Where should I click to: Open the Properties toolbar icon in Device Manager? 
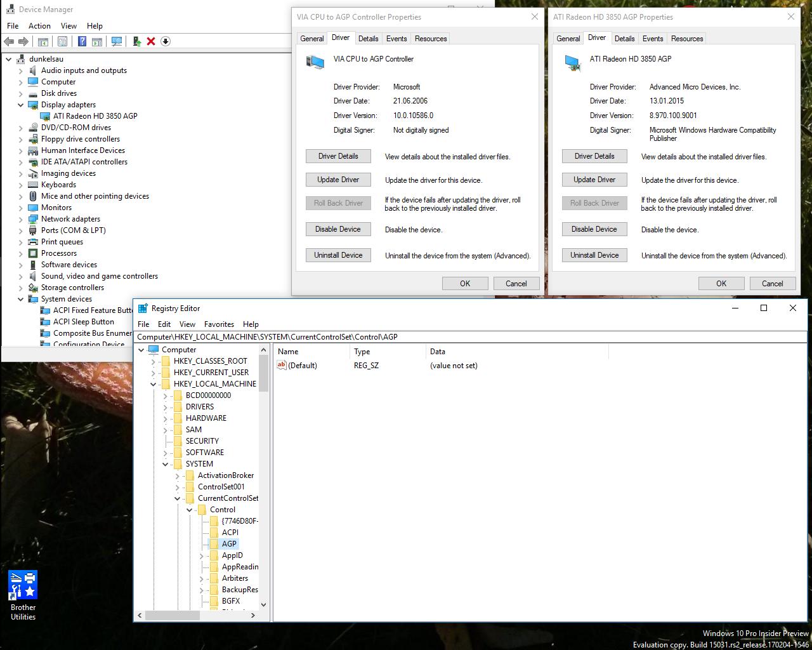62,41
